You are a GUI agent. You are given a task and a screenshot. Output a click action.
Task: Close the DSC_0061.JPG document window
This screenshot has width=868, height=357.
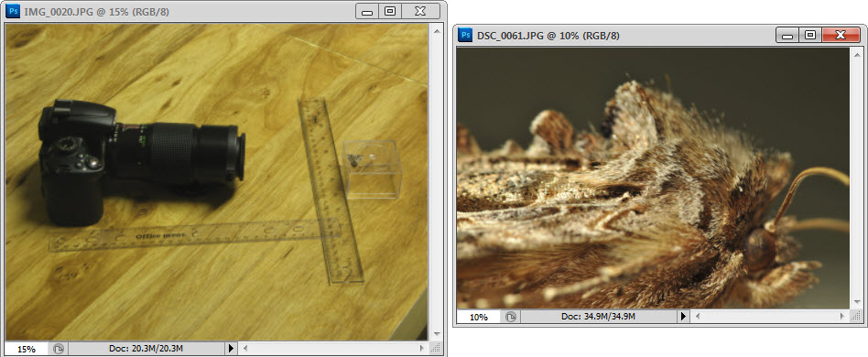pyautogui.click(x=841, y=36)
